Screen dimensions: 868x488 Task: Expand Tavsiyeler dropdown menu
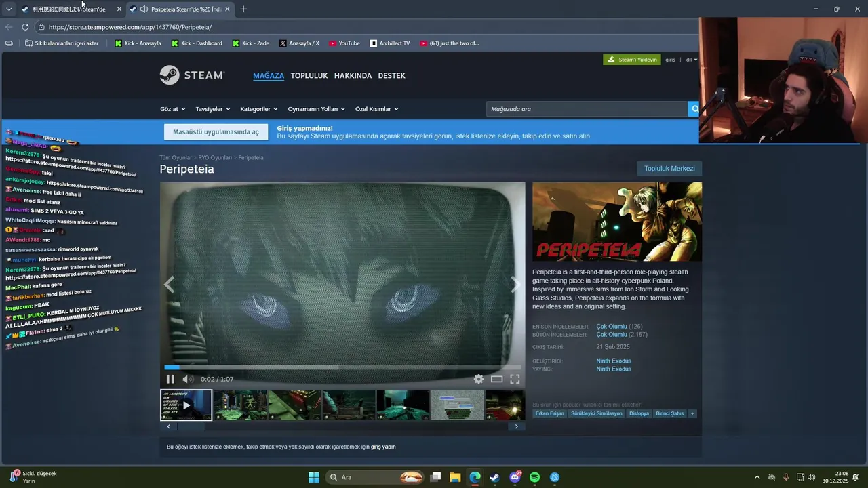click(x=213, y=109)
